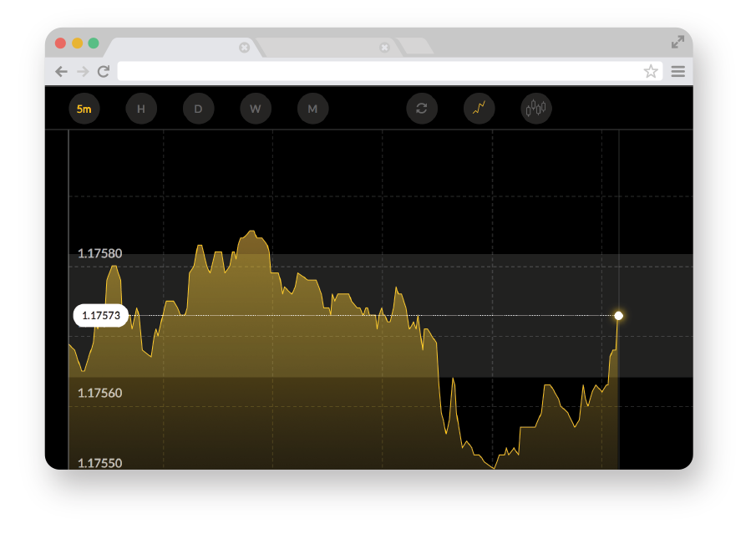The width and height of the screenshot is (756, 534).
Task: Switch chart to hourly H timeframe
Action: pyautogui.click(x=141, y=109)
